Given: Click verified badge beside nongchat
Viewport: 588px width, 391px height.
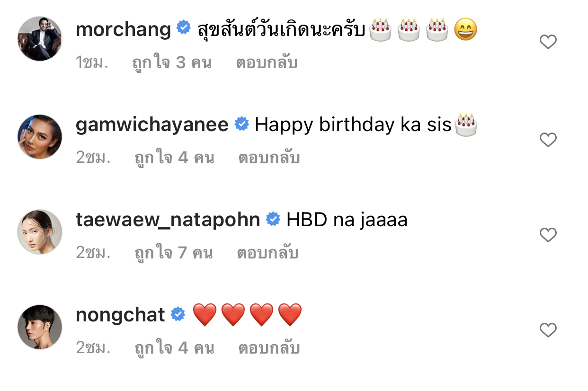Looking at the screenshot, I should [x=178, y=314].
